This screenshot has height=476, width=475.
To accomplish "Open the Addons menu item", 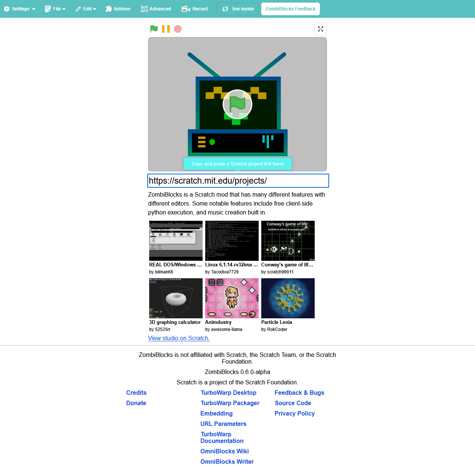I will pos(118,9).
